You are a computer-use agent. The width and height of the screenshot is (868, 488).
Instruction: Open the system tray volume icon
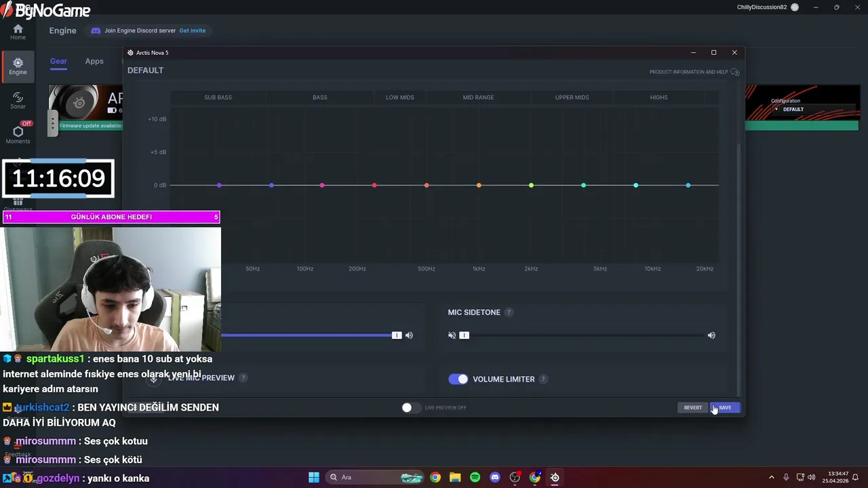[x=812, y=477]
